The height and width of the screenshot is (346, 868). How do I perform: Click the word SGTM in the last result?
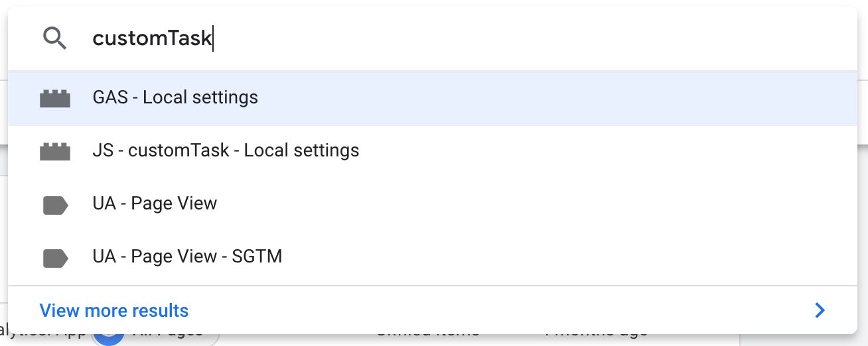point(257,257)
